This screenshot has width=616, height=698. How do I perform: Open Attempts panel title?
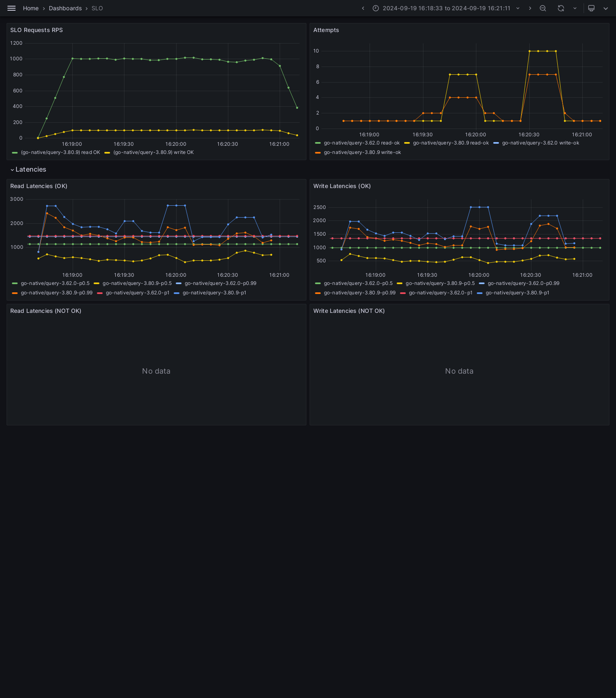[x=326, y=30]
